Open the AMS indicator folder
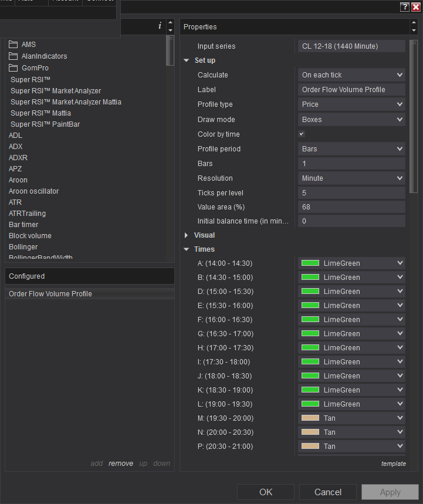The image size is (423, 504). point(28,45)
